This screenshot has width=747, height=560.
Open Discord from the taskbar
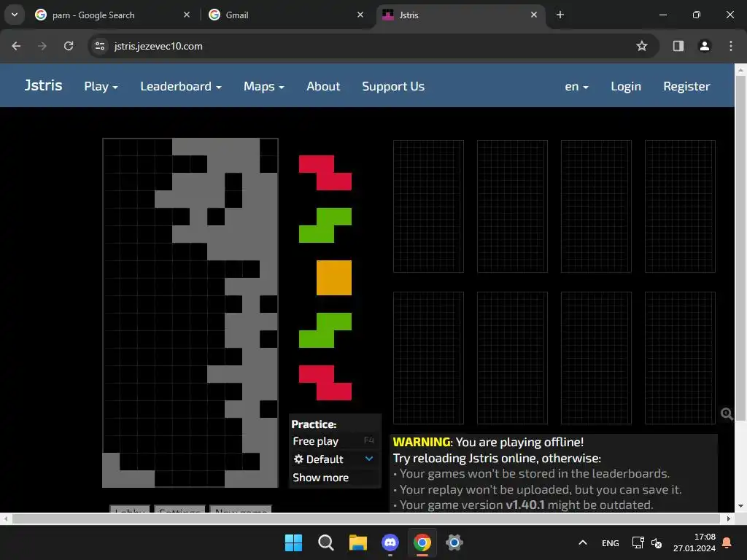point(390,542)
